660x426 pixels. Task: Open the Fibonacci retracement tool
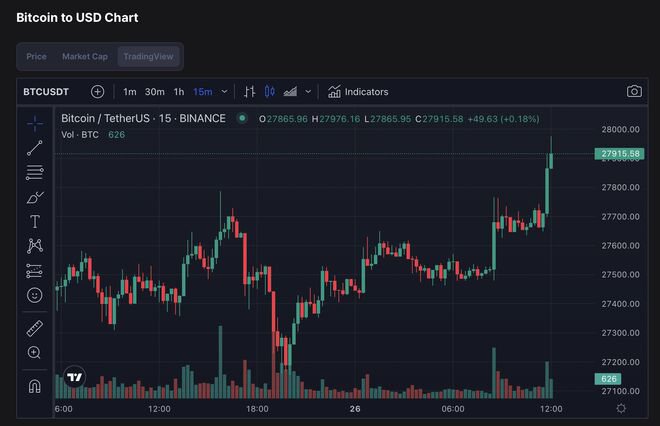click(35, 172)
